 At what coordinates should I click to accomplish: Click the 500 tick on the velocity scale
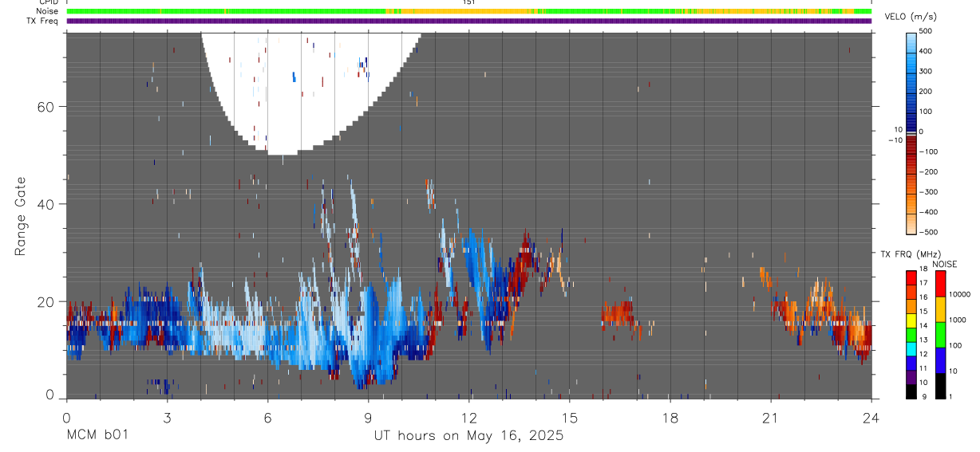coord(927,31)
